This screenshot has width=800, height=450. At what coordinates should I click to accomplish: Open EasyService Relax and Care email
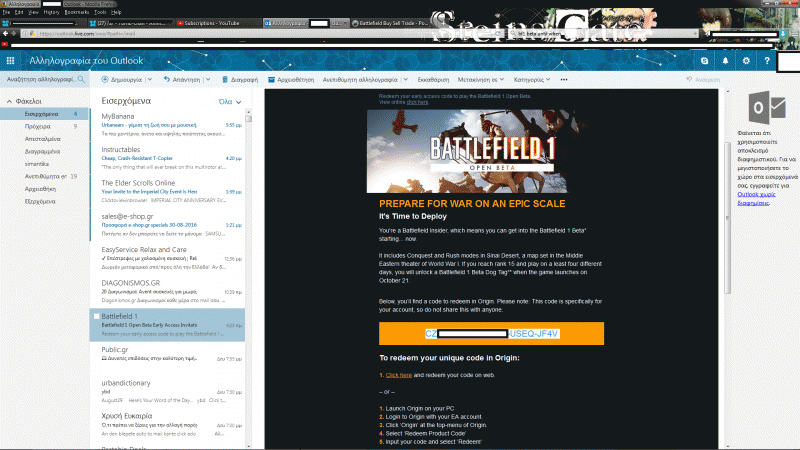(x=167, y=258)
